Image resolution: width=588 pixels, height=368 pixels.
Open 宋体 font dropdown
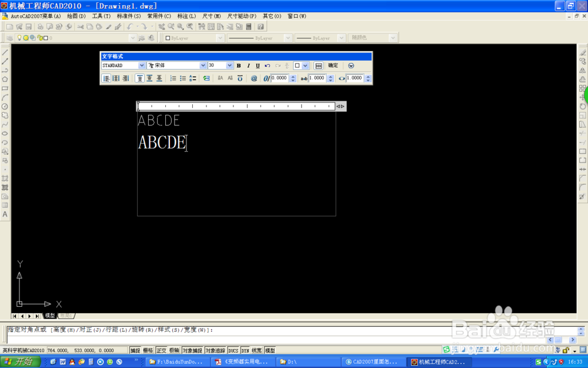click(x=203, y=65)
